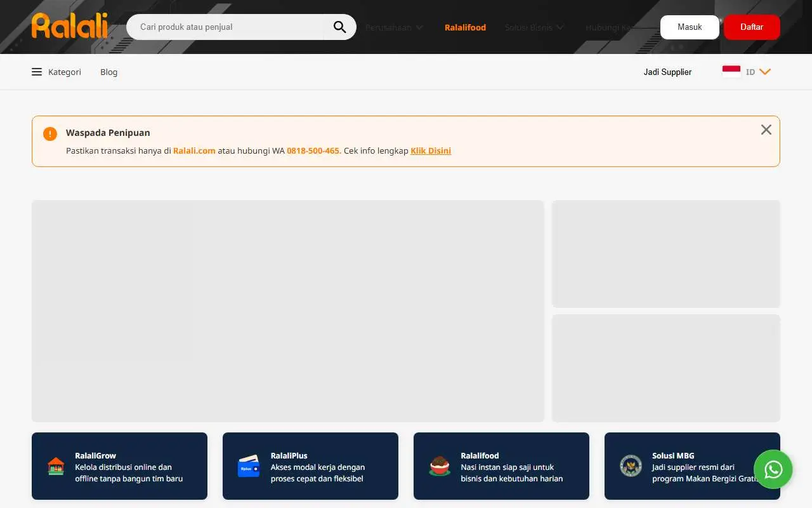Click the search magnifier icon
The image size is (812, 508).
339,27
